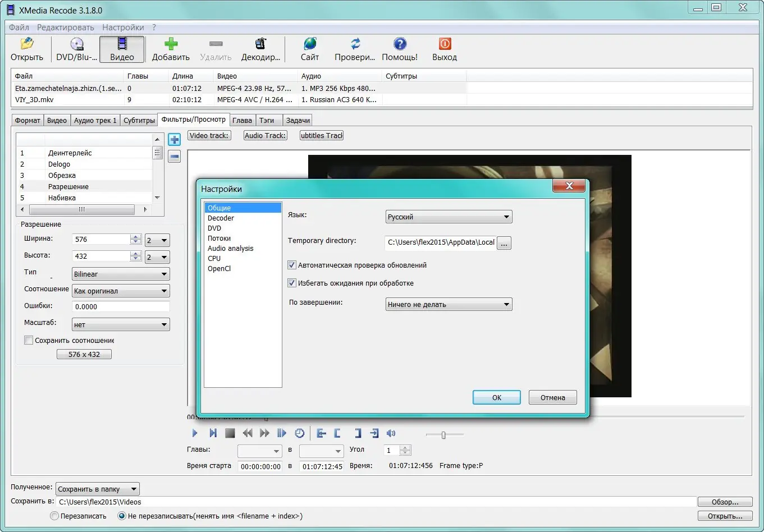Click Отмена in the settings dialog

point(553,397)
